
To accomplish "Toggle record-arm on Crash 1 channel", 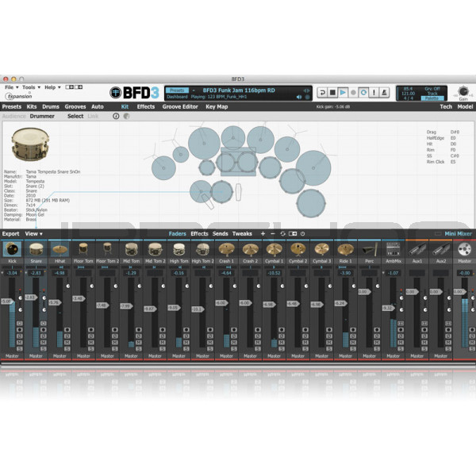I will tap(234, 330).
